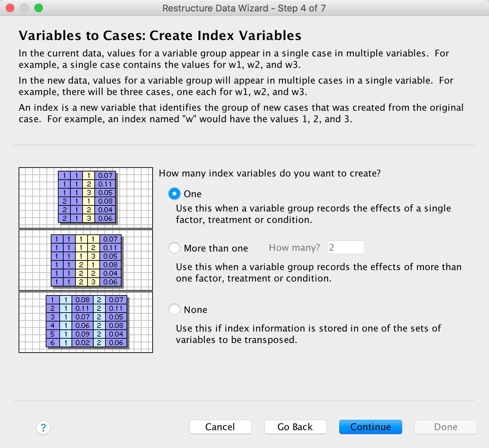Select the "One" index variable option
Screen dimensions: 489x448
(x=174, y=194)
